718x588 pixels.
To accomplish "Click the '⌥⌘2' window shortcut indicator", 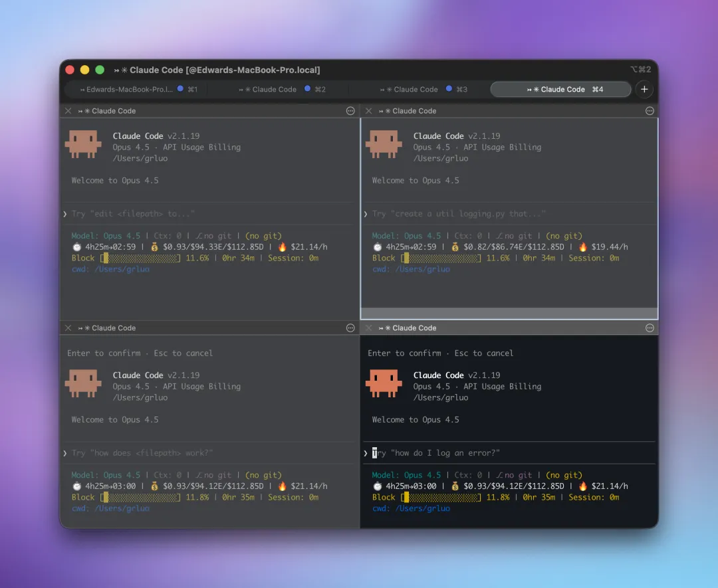I will tap(641, 70).
